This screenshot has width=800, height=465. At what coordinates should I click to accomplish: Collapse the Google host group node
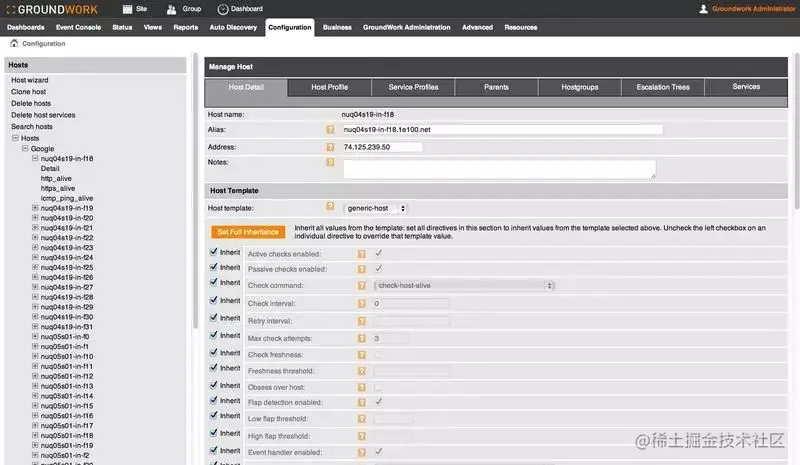point(25,148)
